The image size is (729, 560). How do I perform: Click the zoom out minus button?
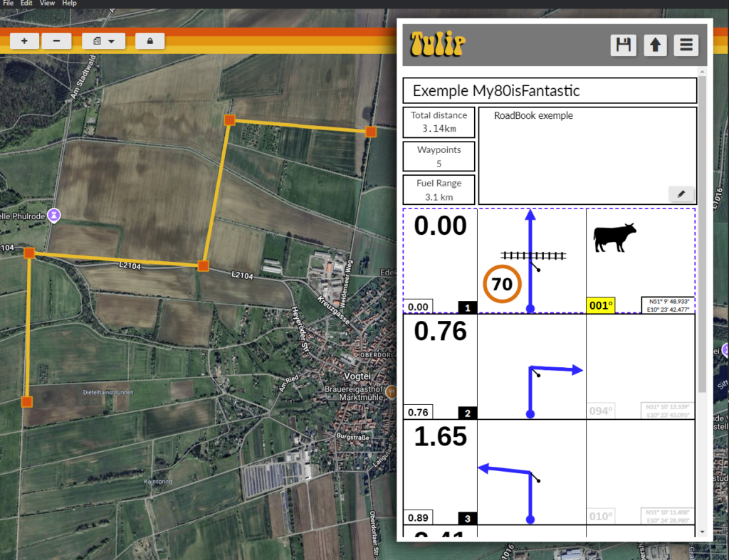[56, 41]
